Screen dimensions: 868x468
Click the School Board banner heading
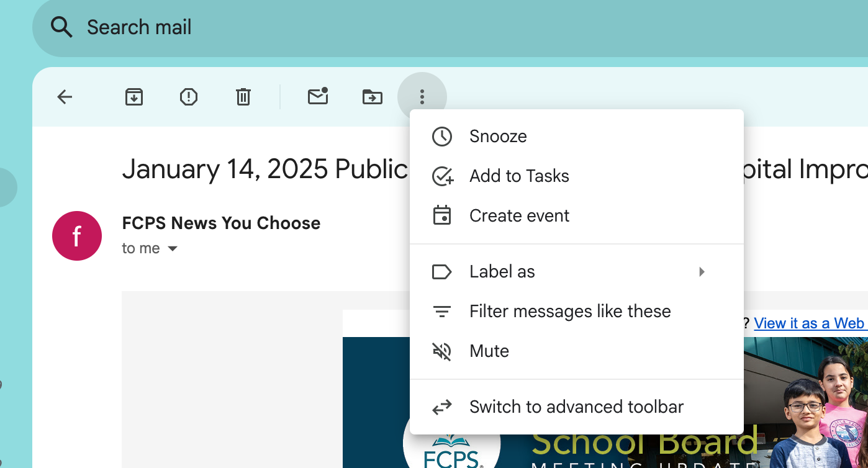[x=644, y=442]
